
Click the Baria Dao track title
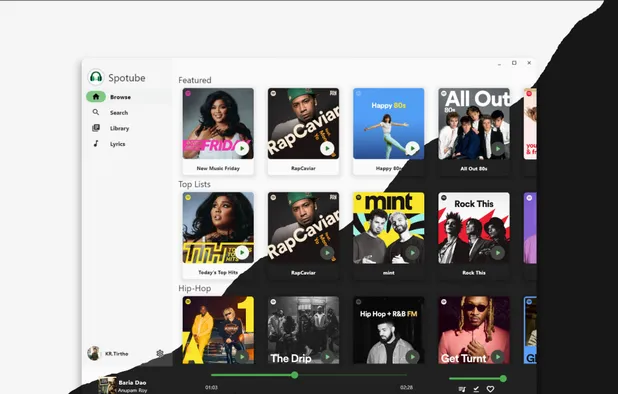coord(132,383)
